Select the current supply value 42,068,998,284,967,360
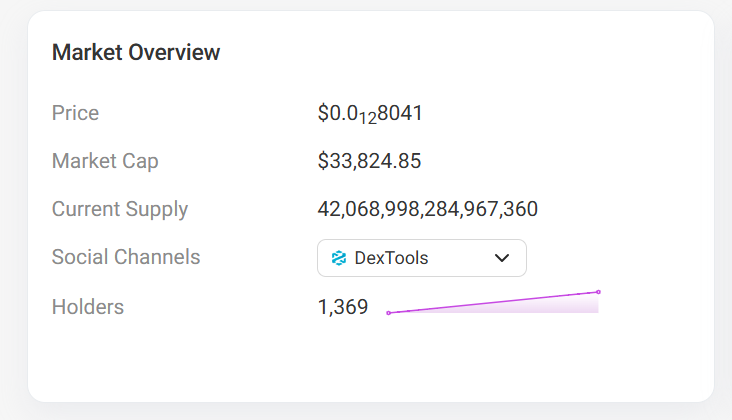 tap(428, 209)
